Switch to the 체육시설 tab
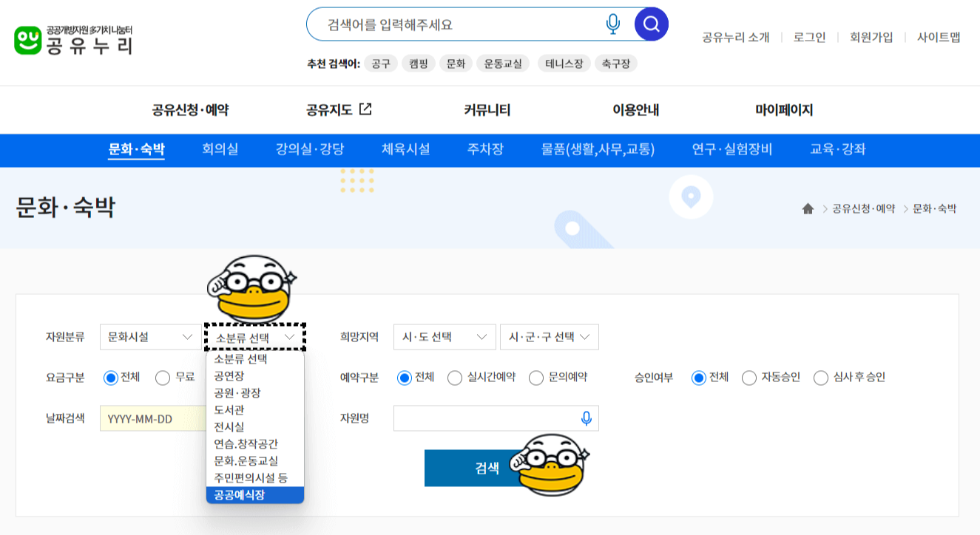 [x=404, y=150]
